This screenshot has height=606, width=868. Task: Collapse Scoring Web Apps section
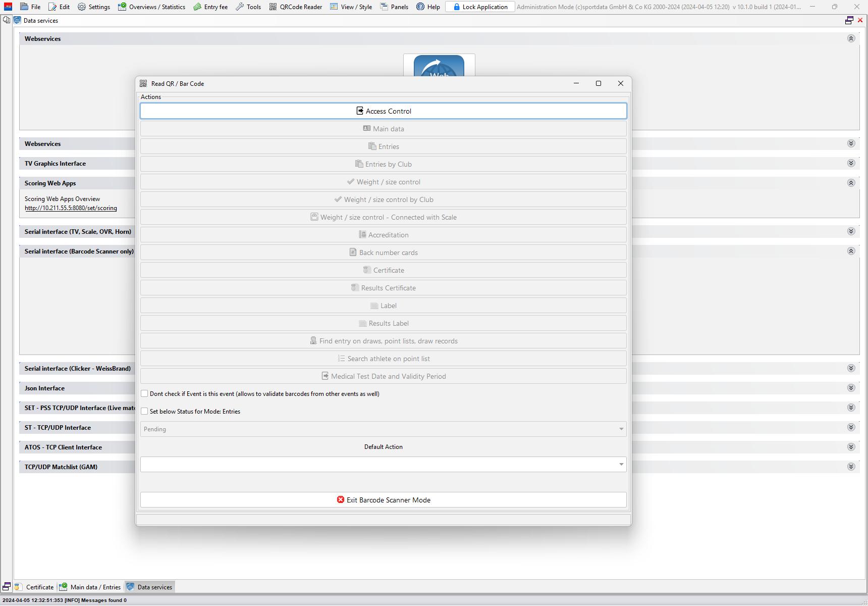[x=851, y=183]
